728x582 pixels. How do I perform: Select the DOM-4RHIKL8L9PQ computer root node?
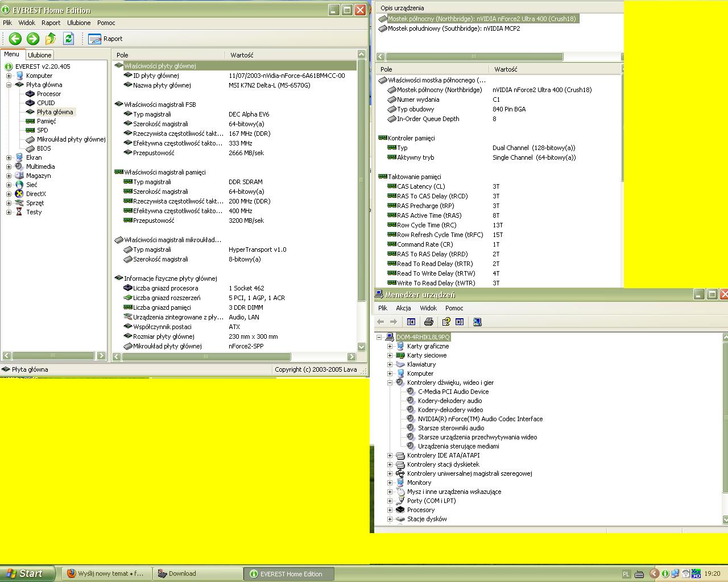click(423, 337)
